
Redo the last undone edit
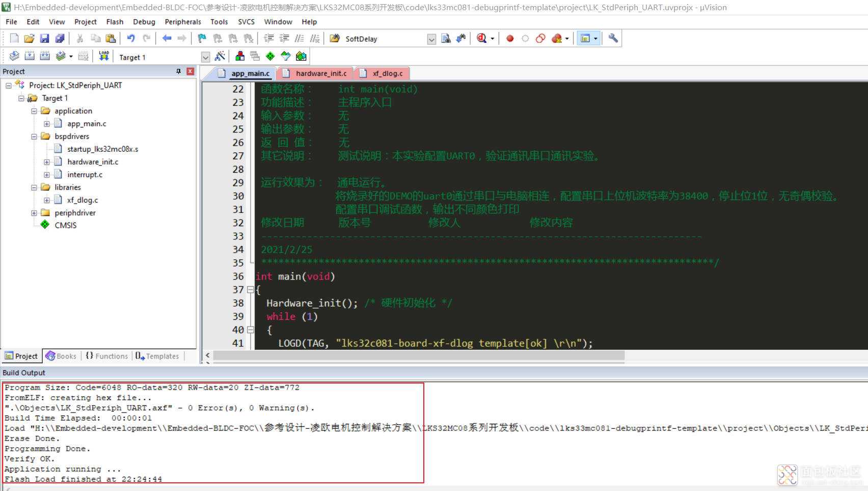146,38
